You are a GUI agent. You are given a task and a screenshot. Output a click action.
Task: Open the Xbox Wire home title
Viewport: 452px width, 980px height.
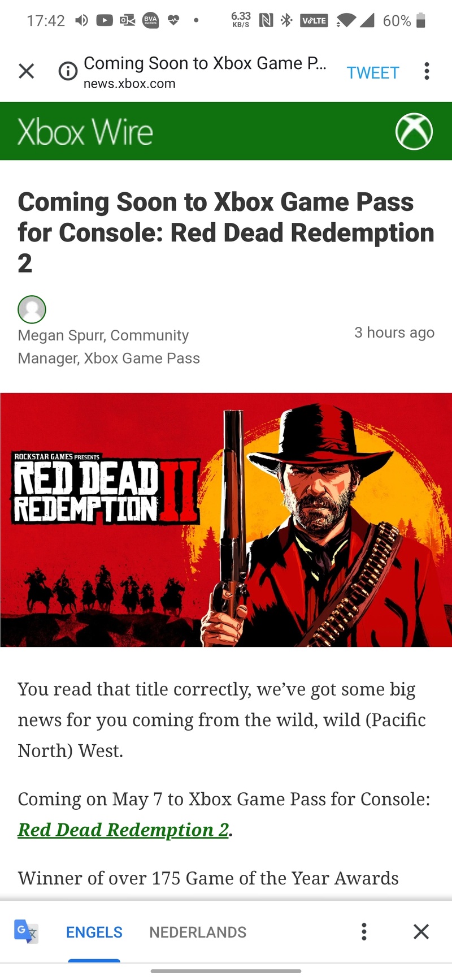pos(85,132)
